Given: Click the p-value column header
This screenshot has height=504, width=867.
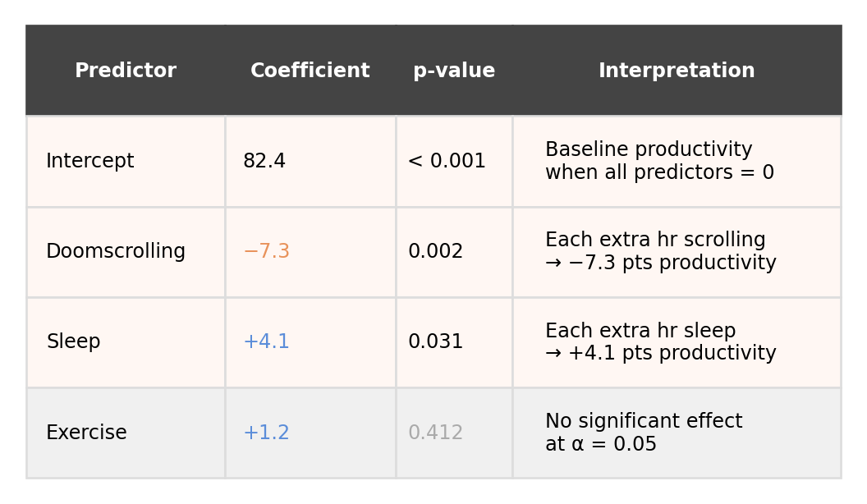Looking at the screenshot, I should click(x=454, y=71).
